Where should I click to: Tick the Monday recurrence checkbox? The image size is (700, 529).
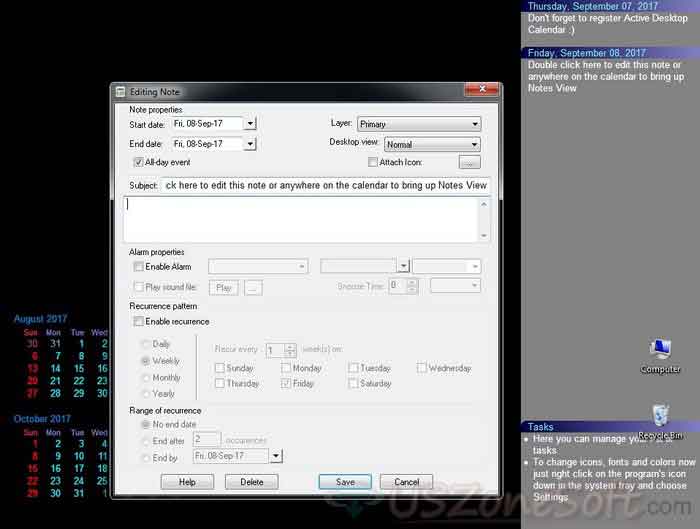286,368
